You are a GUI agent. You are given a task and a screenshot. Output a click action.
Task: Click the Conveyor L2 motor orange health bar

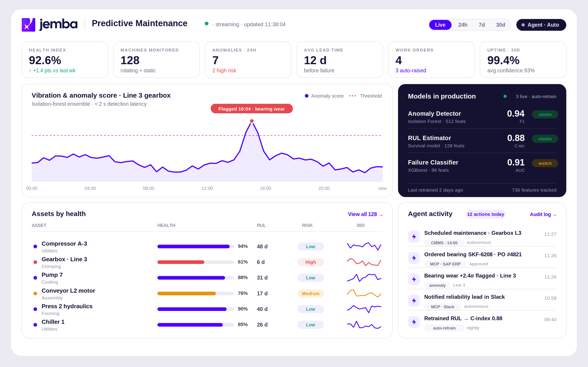tap(195, 294)
